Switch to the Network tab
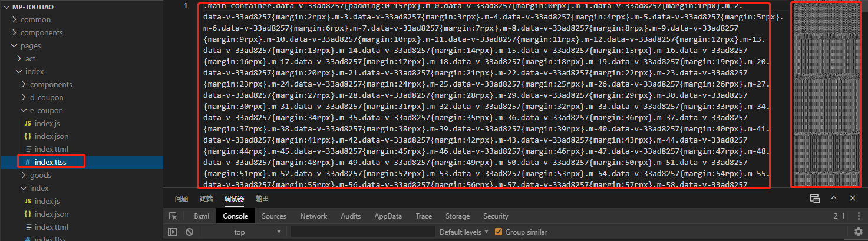This screenshot has height=241, width=868. coord(313,216)
